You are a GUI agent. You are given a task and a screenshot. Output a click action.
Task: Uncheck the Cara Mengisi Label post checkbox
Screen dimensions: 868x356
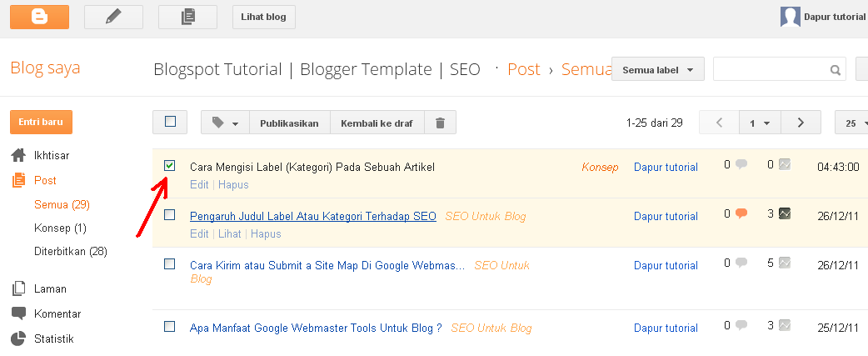[x=170, y=166]
